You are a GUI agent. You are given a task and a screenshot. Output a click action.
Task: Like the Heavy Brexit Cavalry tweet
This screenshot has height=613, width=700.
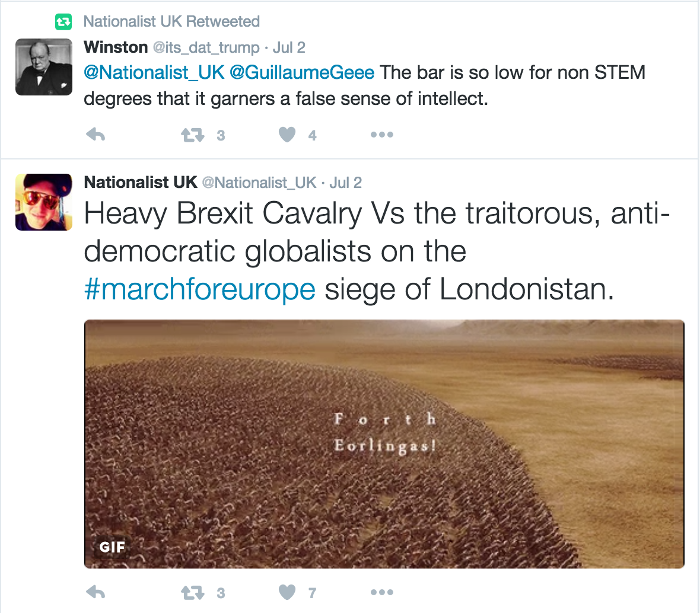287,592
